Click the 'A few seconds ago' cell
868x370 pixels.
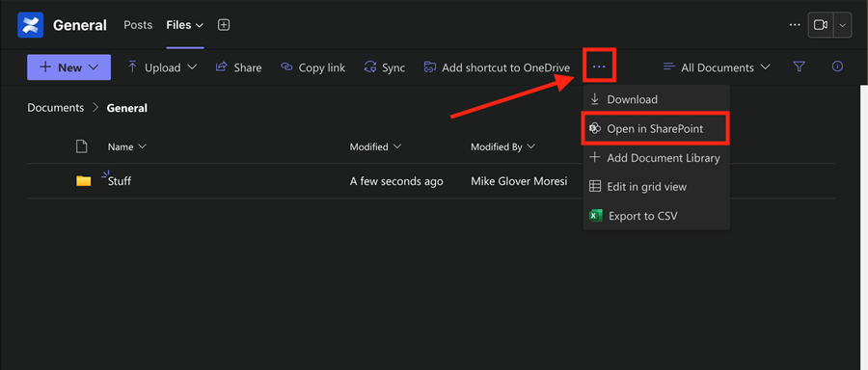click(x=396, y=181)
